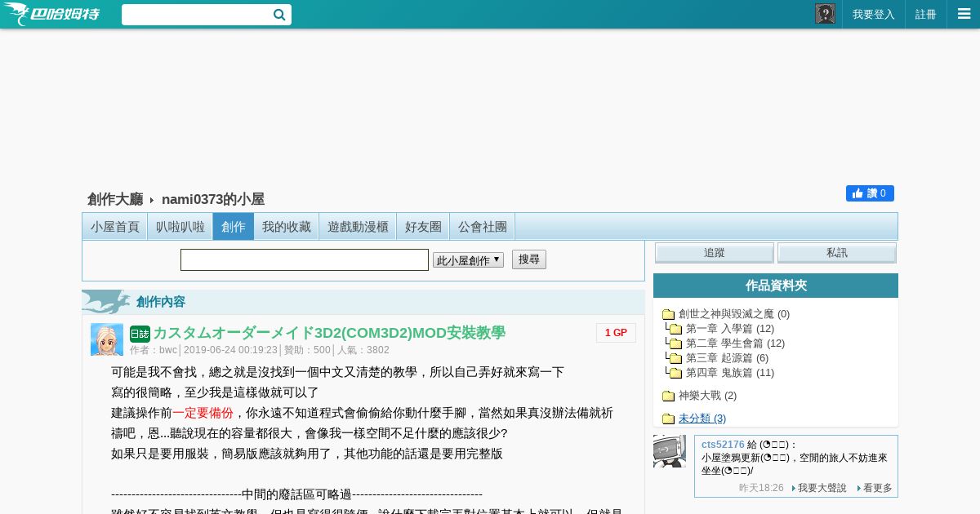Click folder icon for 第四章 鬼族篇
Viewport: 980px width, 514px height.
point(675,374)
